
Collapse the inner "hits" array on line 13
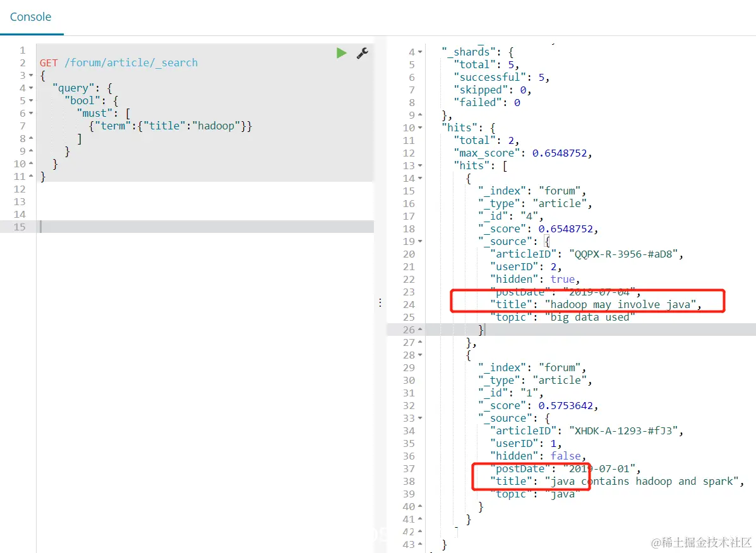pos(420,165)
